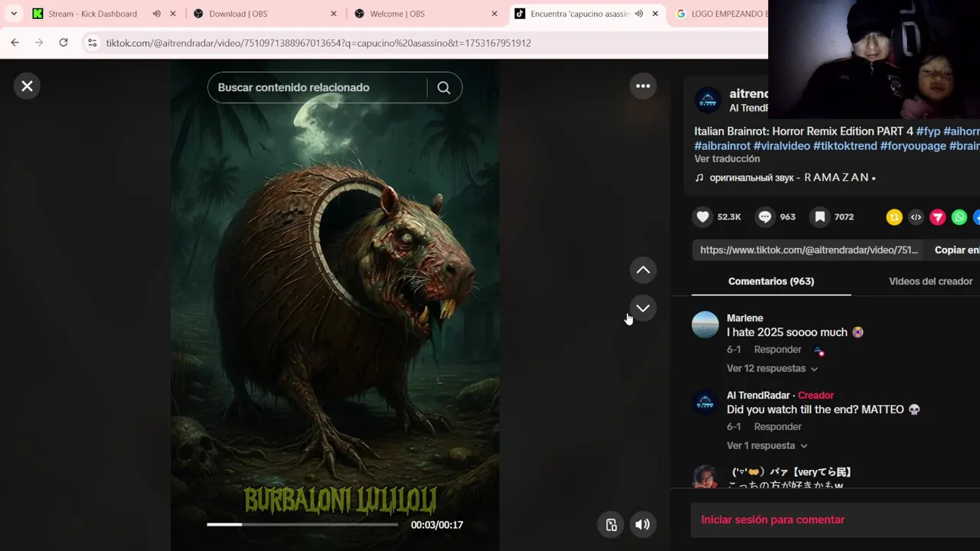The height and width of the screenshot is (551, 980).
Task: Go to next video with the down arrow
Action: 643,308
